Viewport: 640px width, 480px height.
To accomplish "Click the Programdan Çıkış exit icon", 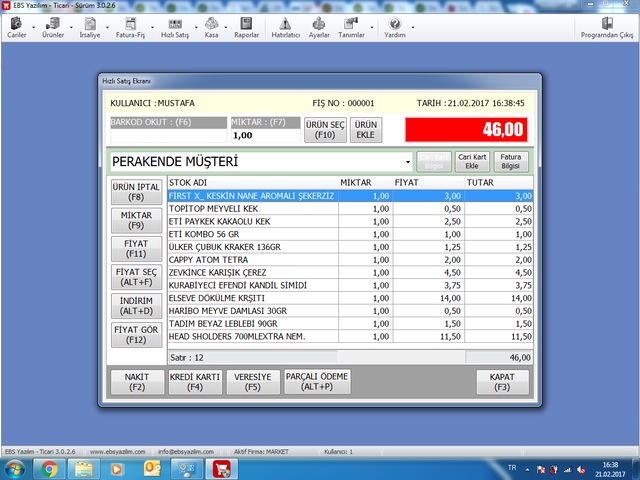I will (x=607, y=27).
